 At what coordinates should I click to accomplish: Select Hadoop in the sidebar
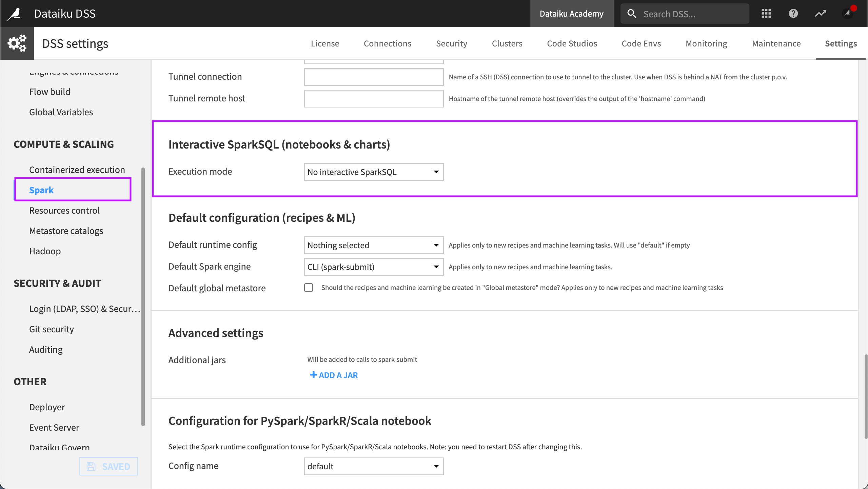click(45, 251)
